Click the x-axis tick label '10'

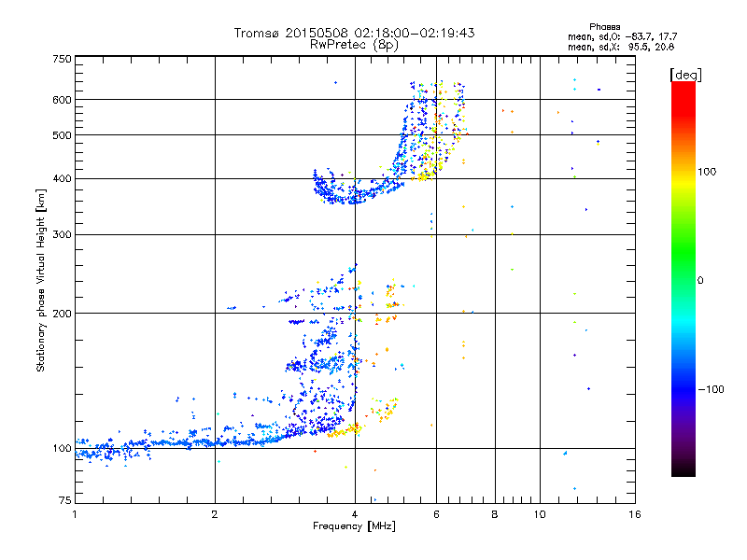point(540,514)
